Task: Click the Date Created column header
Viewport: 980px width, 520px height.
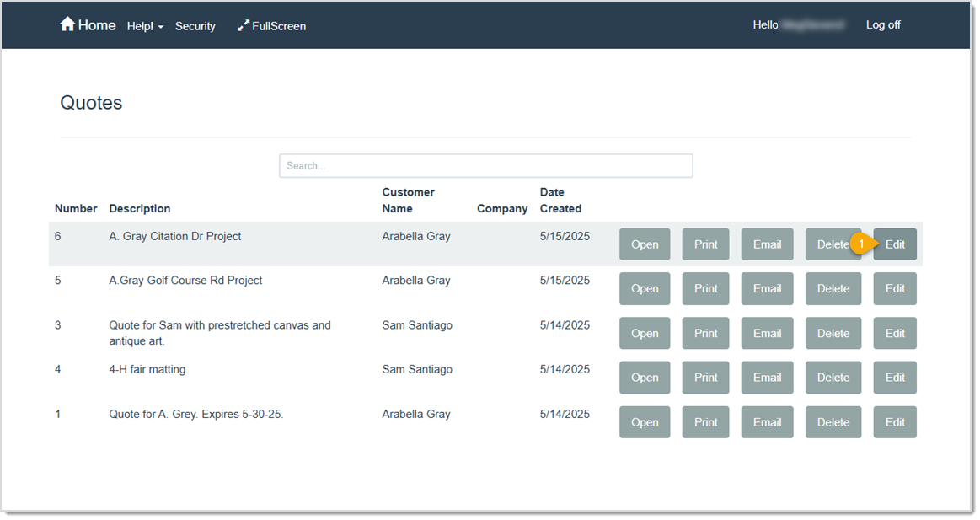Action: [x=560, y=201]
